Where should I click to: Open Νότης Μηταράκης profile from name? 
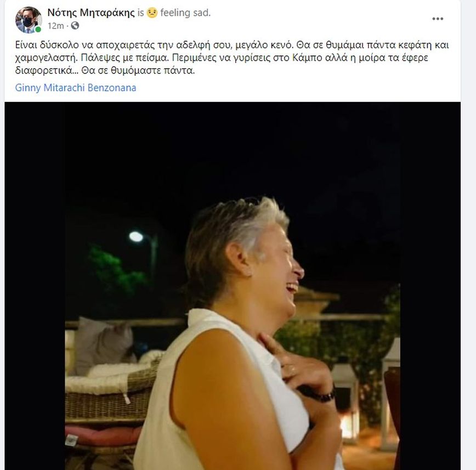point(90,13)
